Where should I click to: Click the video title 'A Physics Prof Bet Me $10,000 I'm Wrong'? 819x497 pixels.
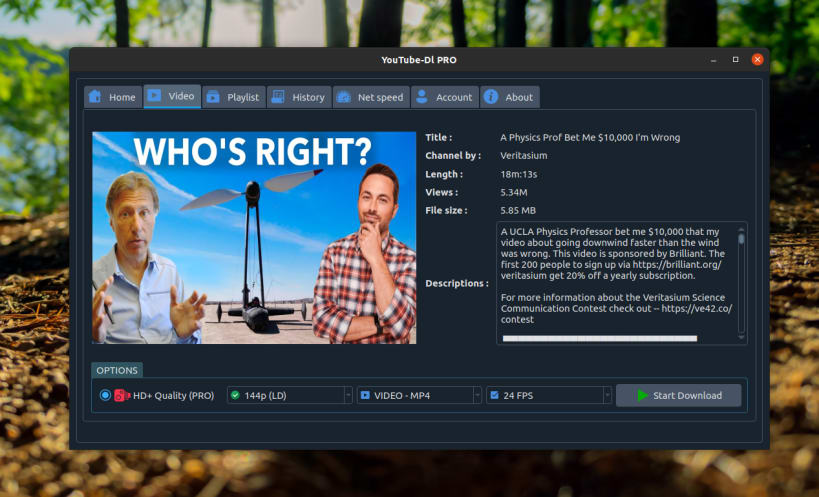click(590, 137)
